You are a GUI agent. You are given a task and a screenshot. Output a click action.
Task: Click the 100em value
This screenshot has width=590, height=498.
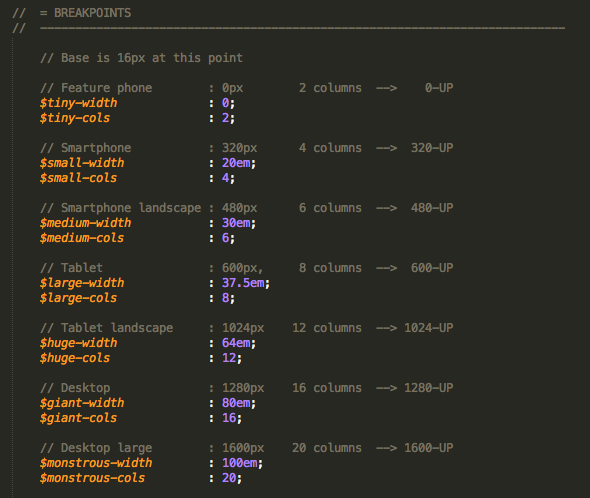coord(240,463)
